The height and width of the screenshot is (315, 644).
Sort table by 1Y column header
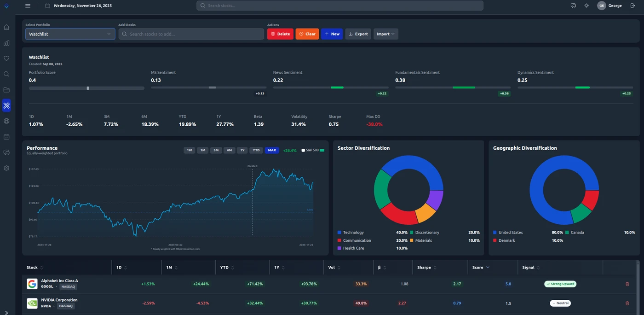tap(279, 268)
